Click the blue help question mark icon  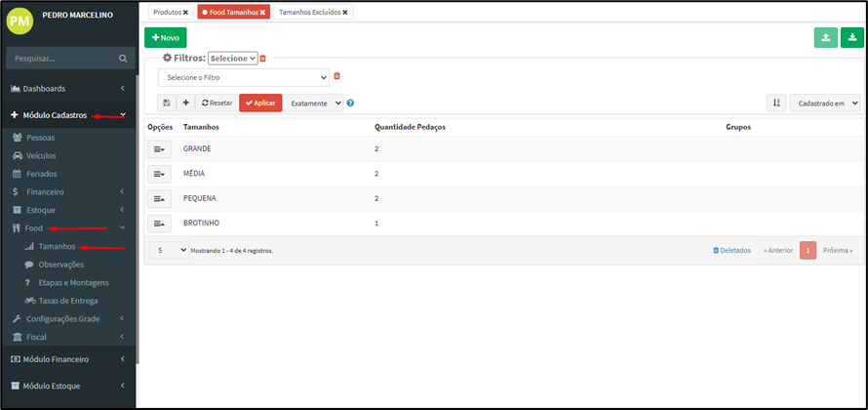point(350,102)
